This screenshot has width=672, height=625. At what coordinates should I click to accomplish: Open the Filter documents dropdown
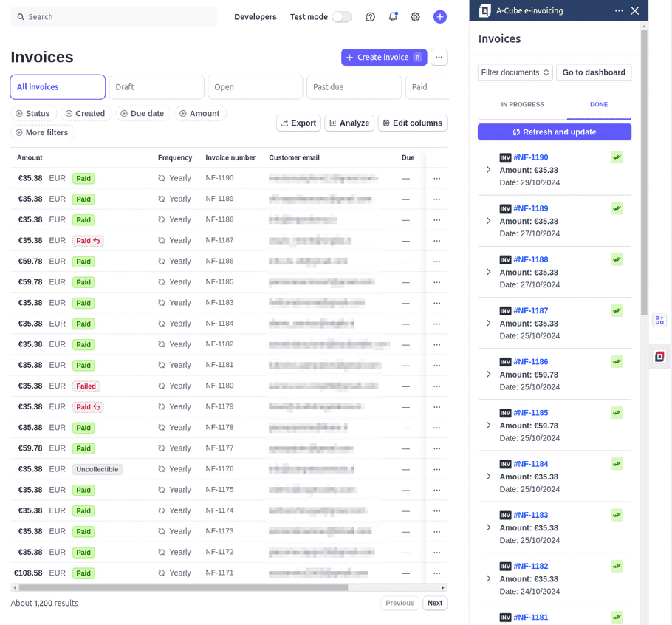515,72
